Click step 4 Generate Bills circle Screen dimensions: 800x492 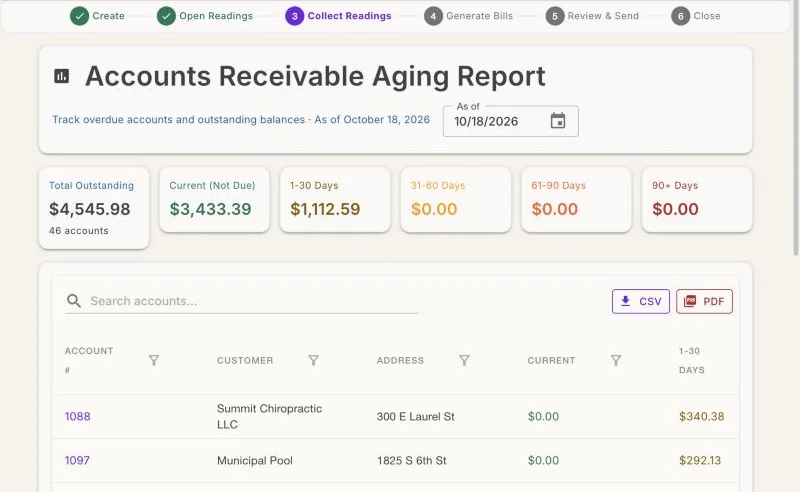point(433,16)
